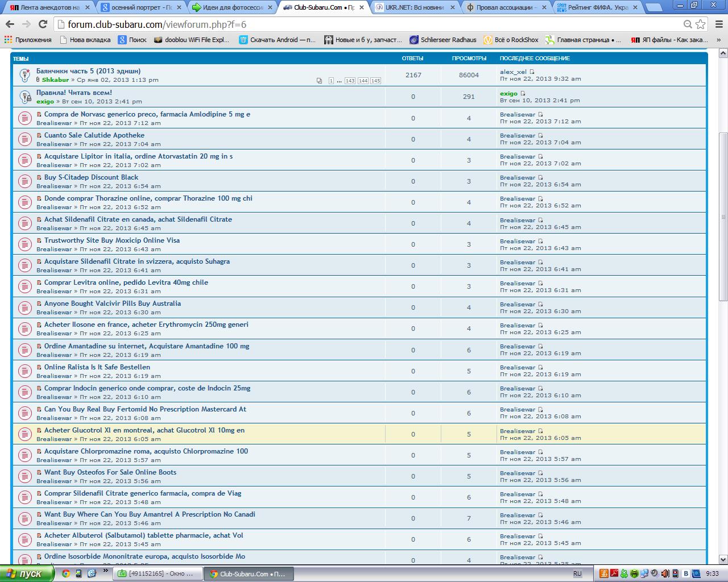This screenshot has width=728, height=582.
Task: Open the Chrome menu icon
Action: [x=718, y=24]
